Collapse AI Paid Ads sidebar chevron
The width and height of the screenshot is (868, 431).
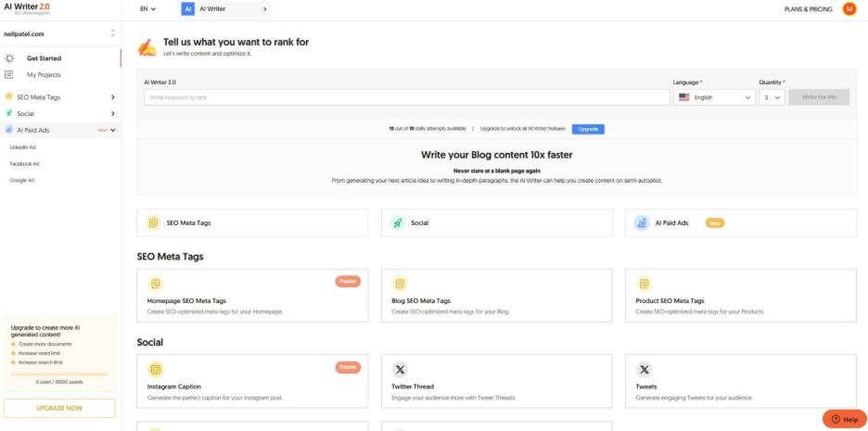(x=113, y=130)
